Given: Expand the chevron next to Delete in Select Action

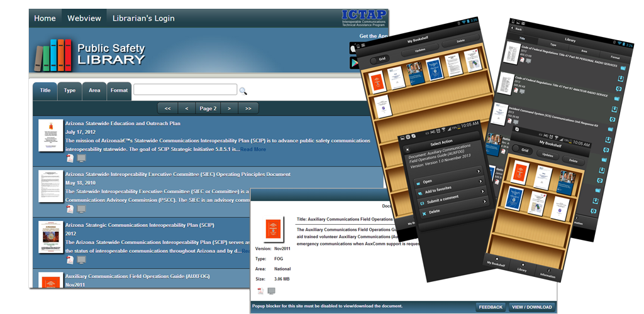Looking at the screenshot, I should click(485, 201).
